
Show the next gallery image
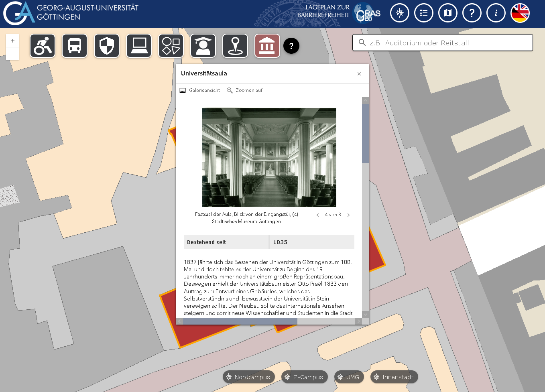click(x=348, y=215)
